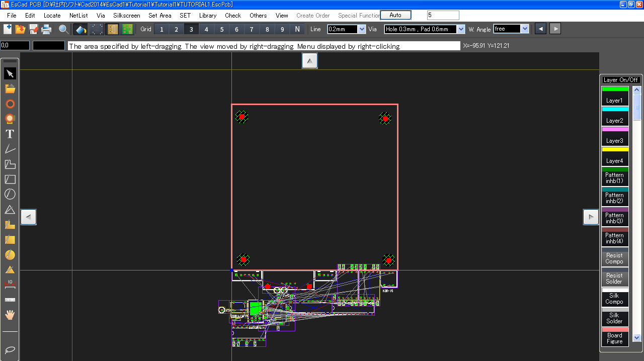Pan the view up with the top arrow button
Viewport: 644px width, 361px height.
coord(309,61)
